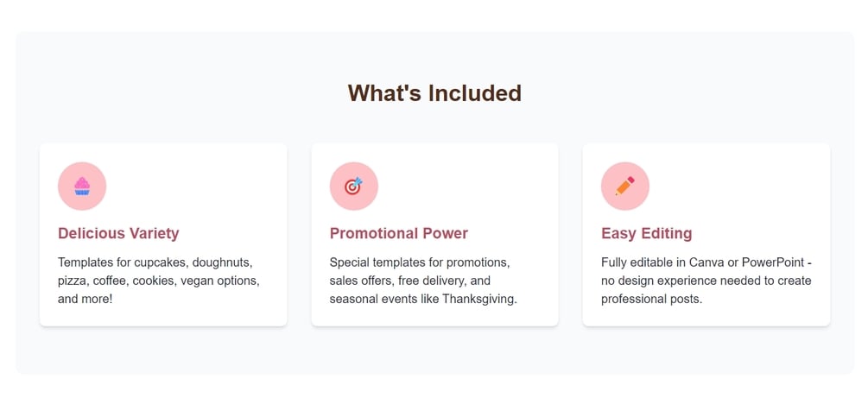The height and width of the screenshot is (398, 868).
Task: Click the 'vegan options' text line
Action: click(159, 281)
